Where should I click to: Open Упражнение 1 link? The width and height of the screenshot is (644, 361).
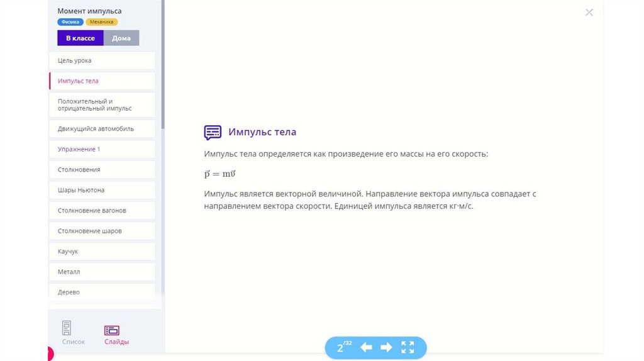[79, 149]
